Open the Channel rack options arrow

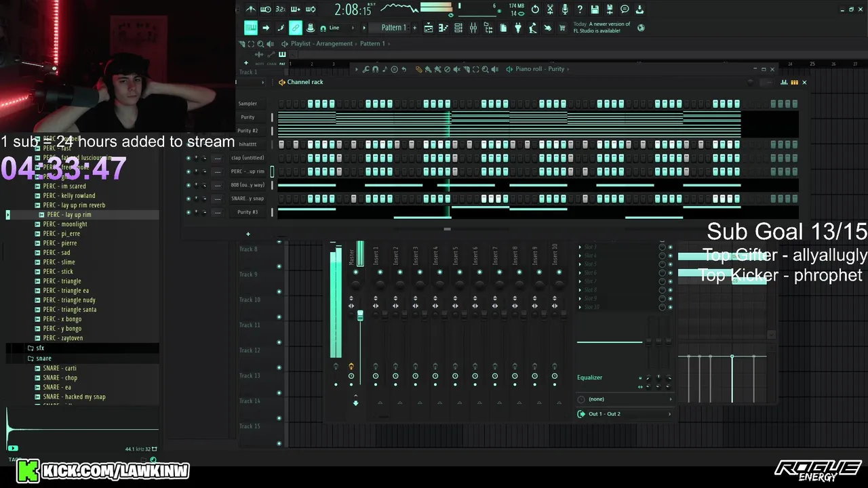coord(281,83)
